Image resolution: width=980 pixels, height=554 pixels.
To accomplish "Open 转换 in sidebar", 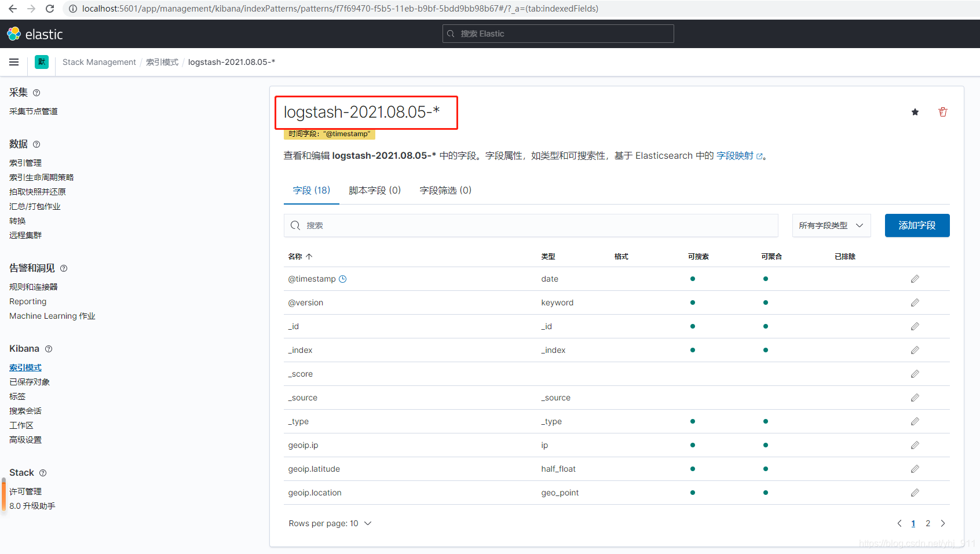I will pyautogui.click(x=17, y=221).
